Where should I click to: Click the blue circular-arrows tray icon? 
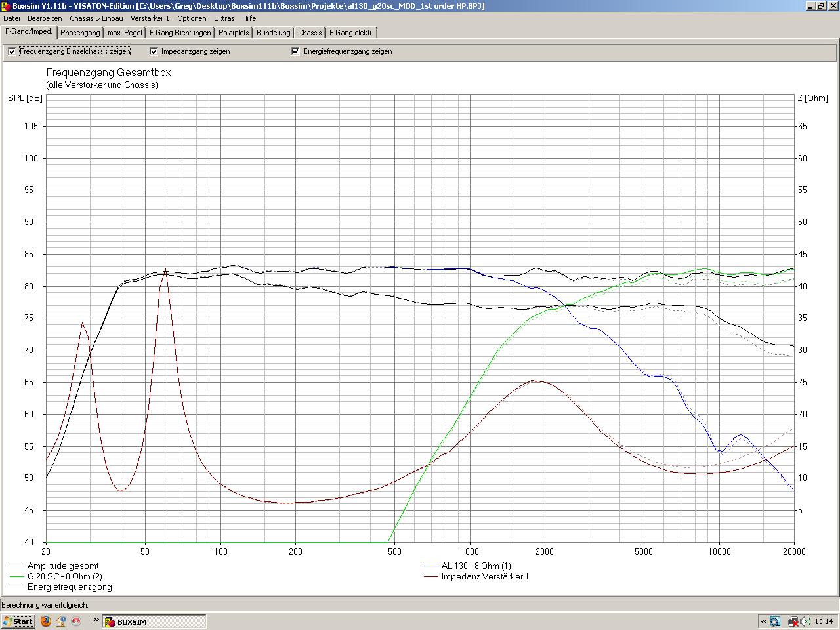pos(776,621)
